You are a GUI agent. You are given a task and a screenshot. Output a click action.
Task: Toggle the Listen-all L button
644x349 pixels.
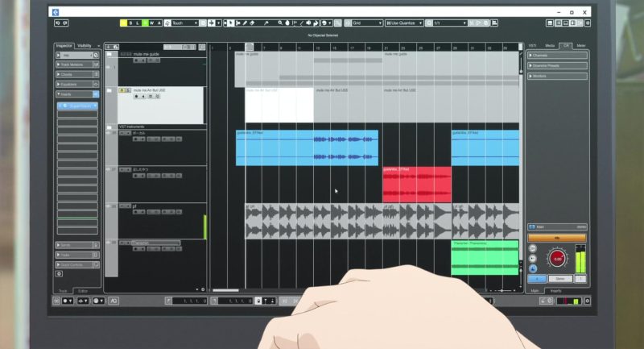pos(138,23)
